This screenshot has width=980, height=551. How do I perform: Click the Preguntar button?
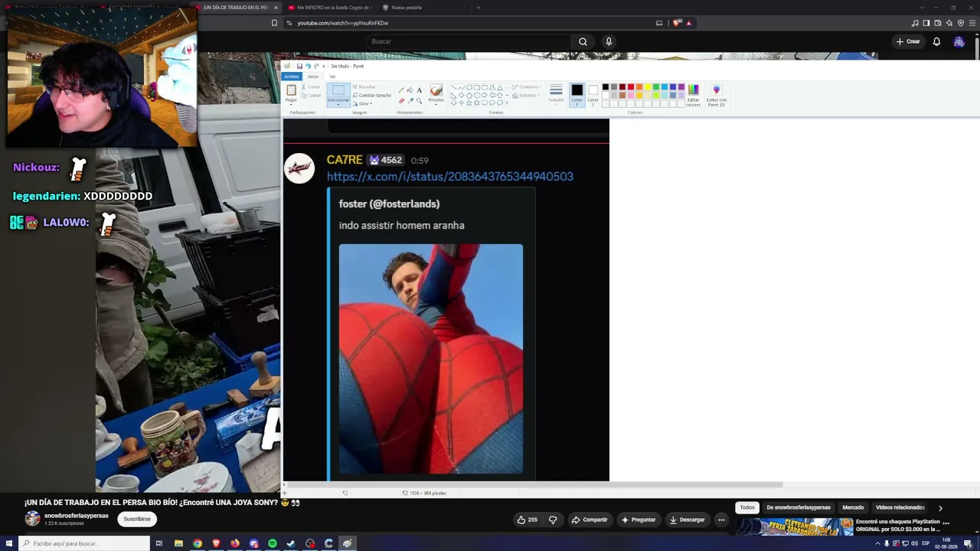coord(638,520)
